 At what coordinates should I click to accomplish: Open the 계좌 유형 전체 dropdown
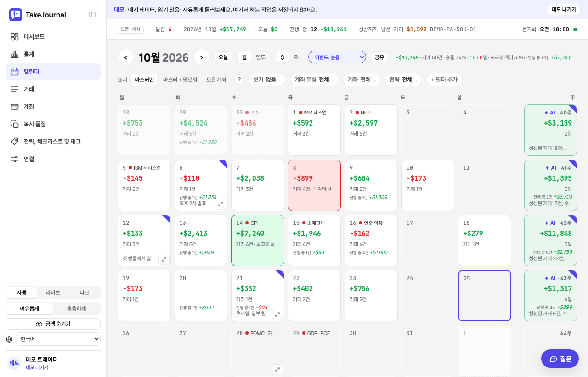point(314,80)
